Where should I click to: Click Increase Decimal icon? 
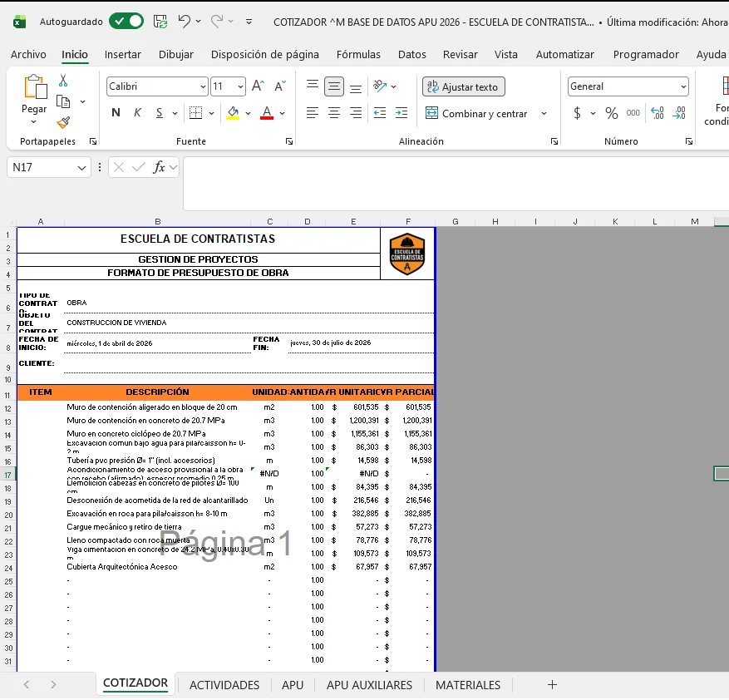pyautogui.click(x=658, y=113)
